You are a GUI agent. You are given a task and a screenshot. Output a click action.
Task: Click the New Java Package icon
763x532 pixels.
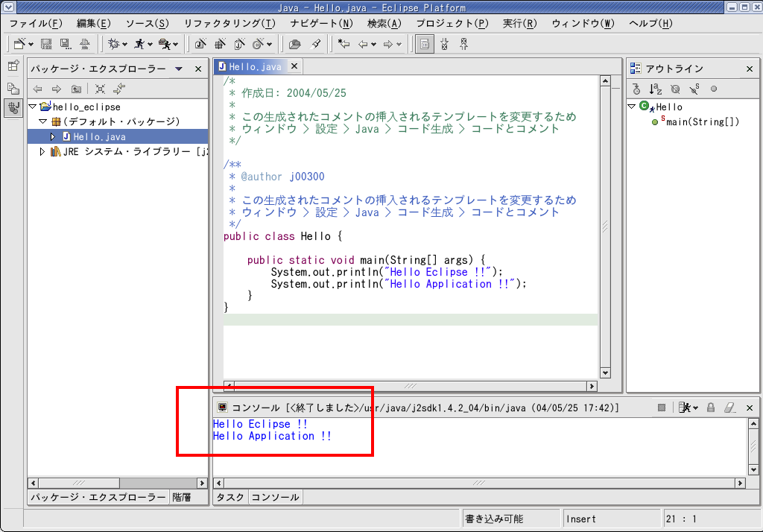pyautogui.click(x=220, y=44)
